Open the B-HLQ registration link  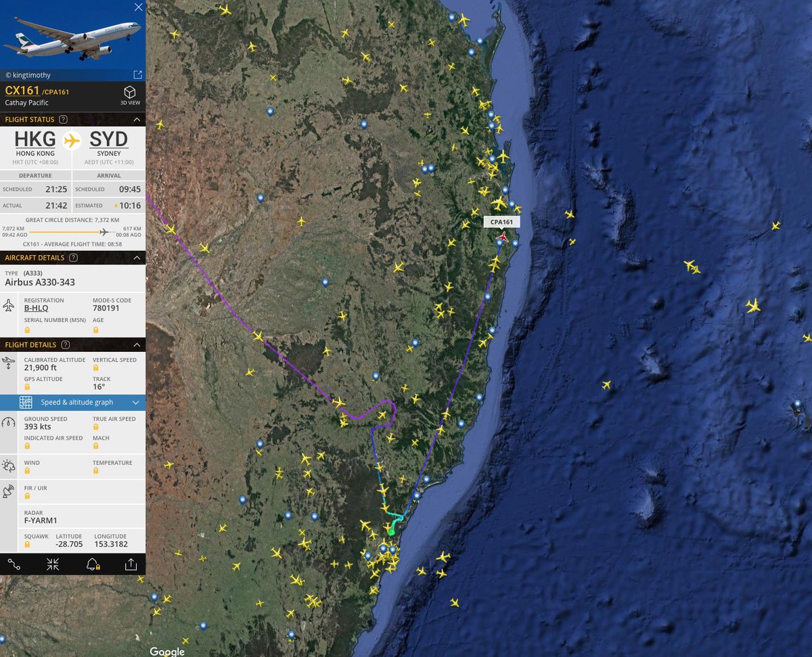point(36,309)
